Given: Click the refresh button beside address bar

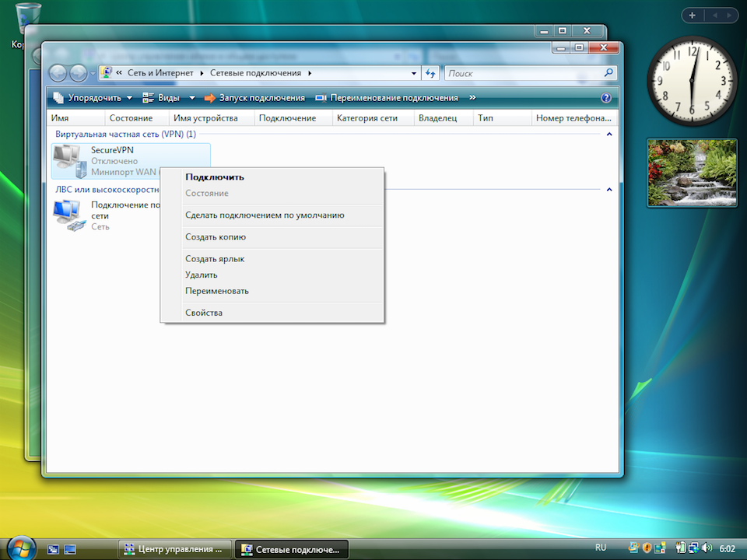Looking at the screenshot, I should [431, 73].
